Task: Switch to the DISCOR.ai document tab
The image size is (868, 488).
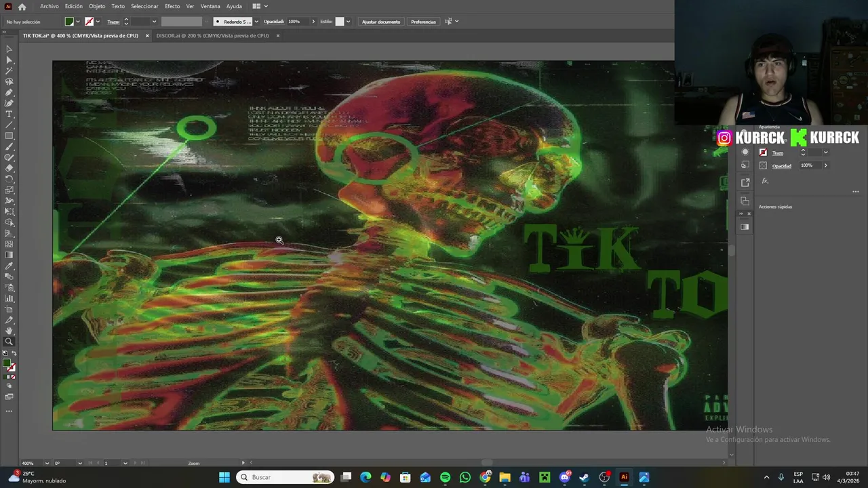Action: tap(212, 35)
